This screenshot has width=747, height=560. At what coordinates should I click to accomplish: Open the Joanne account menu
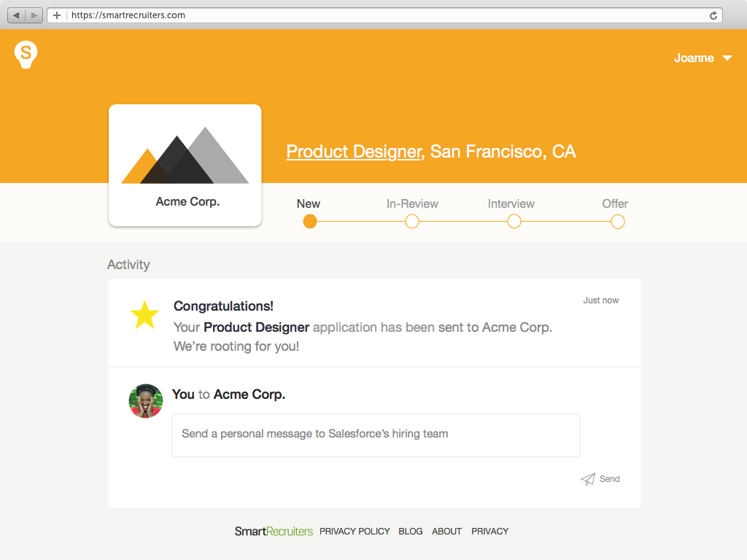(703, 58)
